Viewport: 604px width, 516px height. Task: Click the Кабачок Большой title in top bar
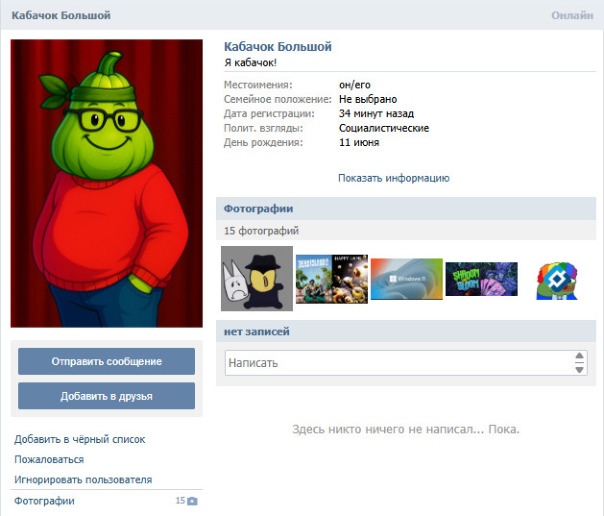point(61,15)
